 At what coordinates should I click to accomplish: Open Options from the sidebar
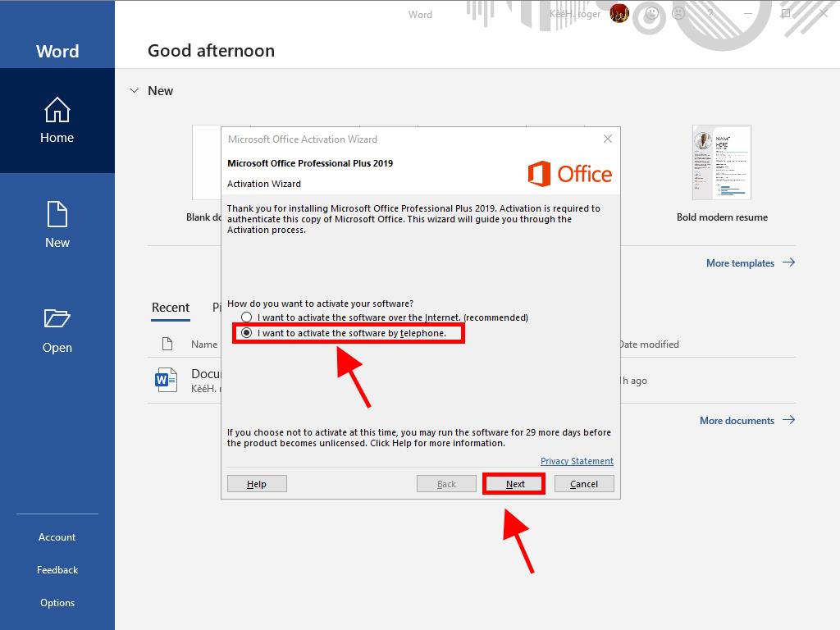57,603
